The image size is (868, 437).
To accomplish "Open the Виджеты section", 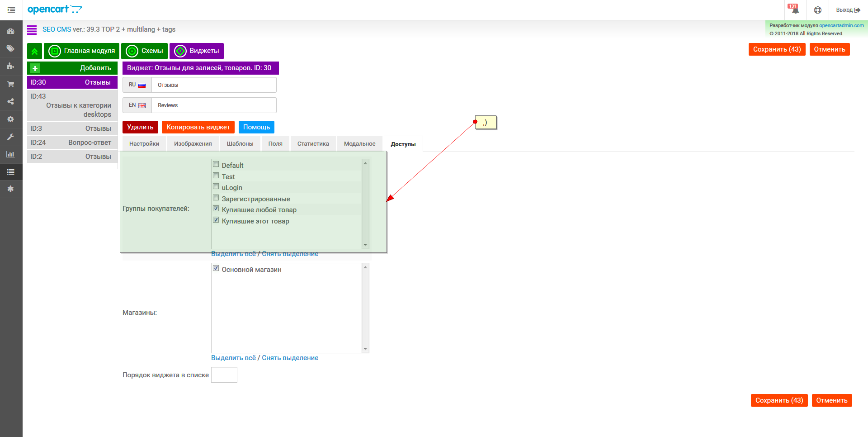I will (197, 51).
